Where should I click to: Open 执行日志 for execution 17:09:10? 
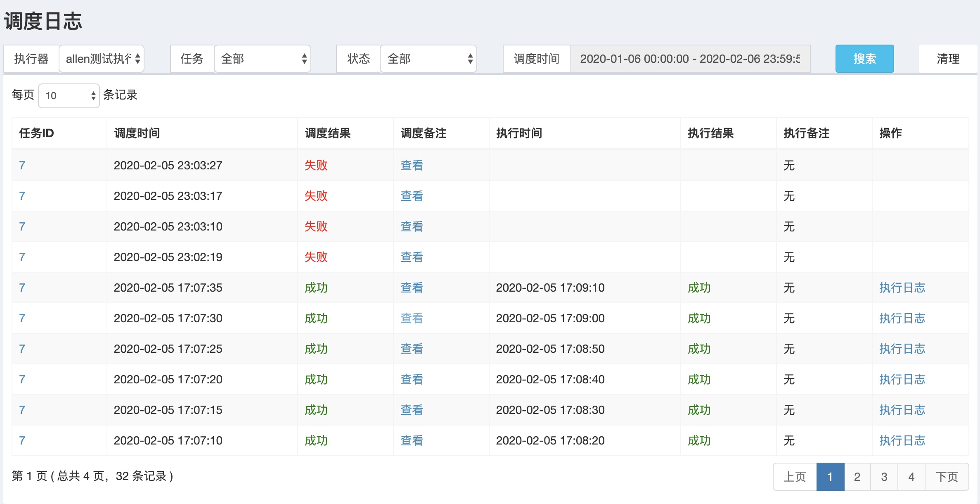(x=902, y=288)
